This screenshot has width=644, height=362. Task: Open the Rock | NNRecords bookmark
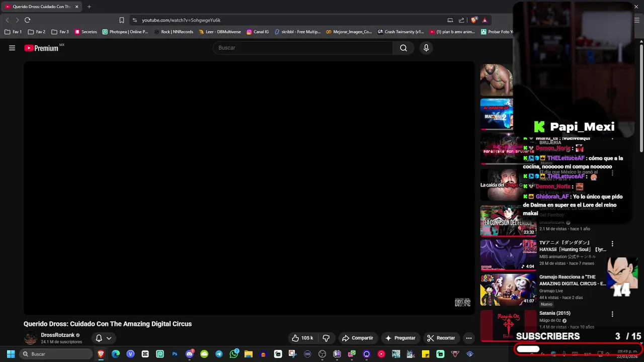[174, 32]
